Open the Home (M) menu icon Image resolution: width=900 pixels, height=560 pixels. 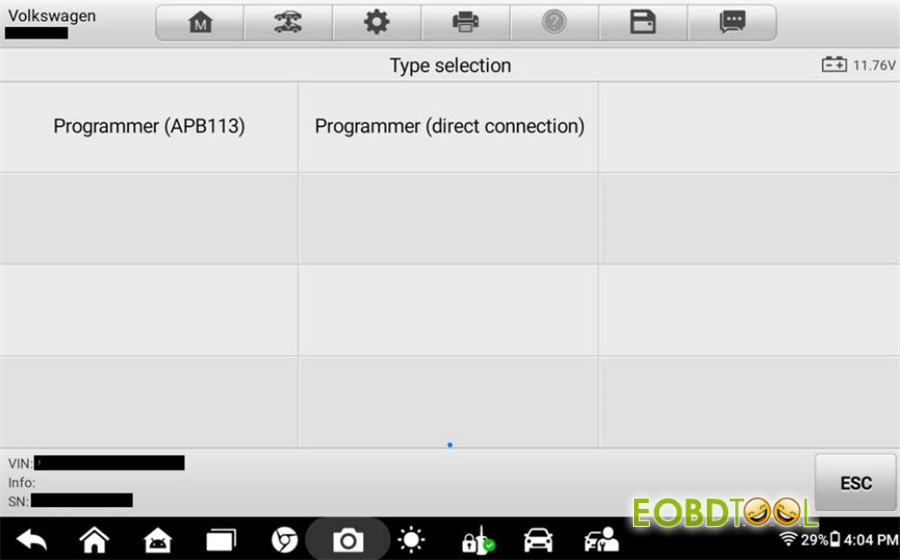point(200,22)
